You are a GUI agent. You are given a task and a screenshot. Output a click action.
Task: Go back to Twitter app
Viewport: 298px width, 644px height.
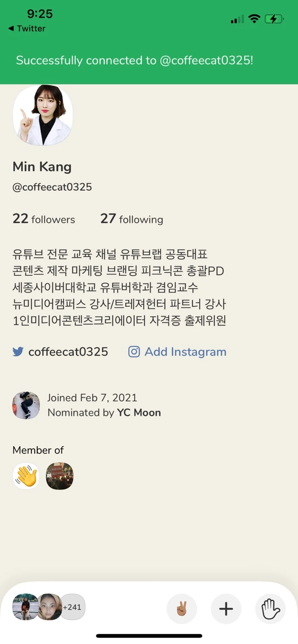[27, 29]
